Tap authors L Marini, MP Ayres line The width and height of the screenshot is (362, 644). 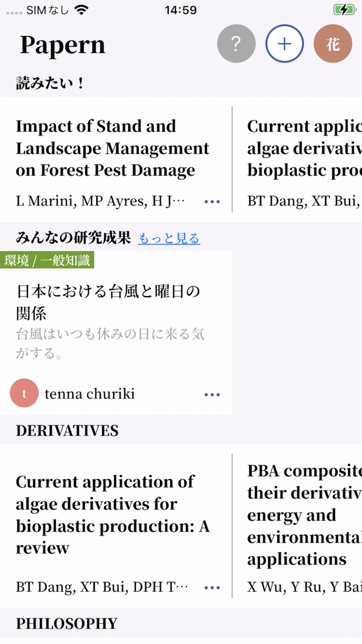pyautogui.click(x=101, y=201)
